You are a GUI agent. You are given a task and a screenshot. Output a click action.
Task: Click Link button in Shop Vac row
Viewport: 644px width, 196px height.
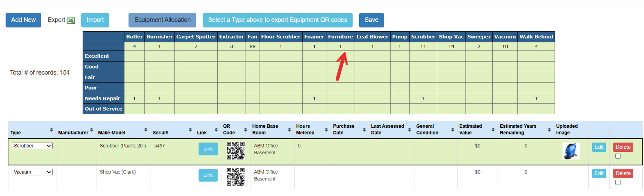208,175
